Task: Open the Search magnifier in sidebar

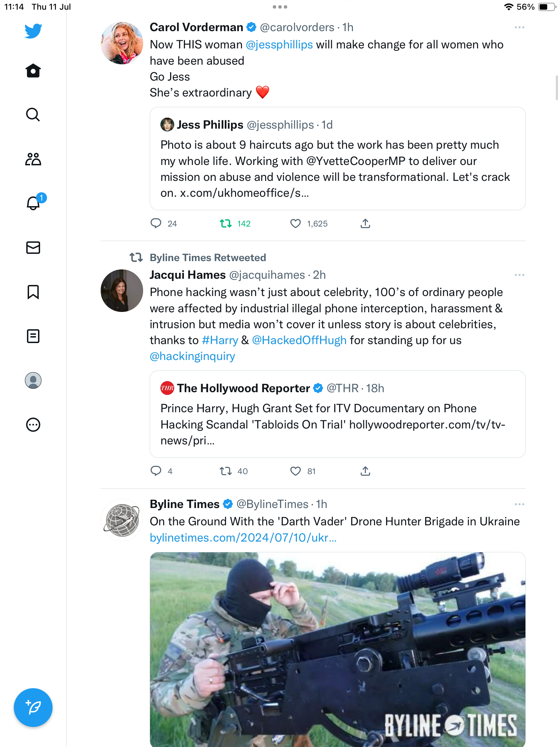Action: 33,115
